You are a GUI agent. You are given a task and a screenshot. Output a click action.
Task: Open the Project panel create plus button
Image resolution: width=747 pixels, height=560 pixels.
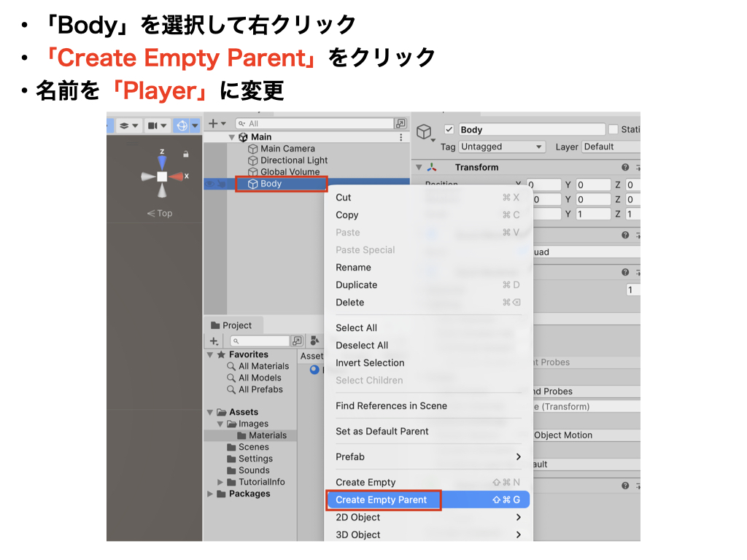[x=214, y=341]
